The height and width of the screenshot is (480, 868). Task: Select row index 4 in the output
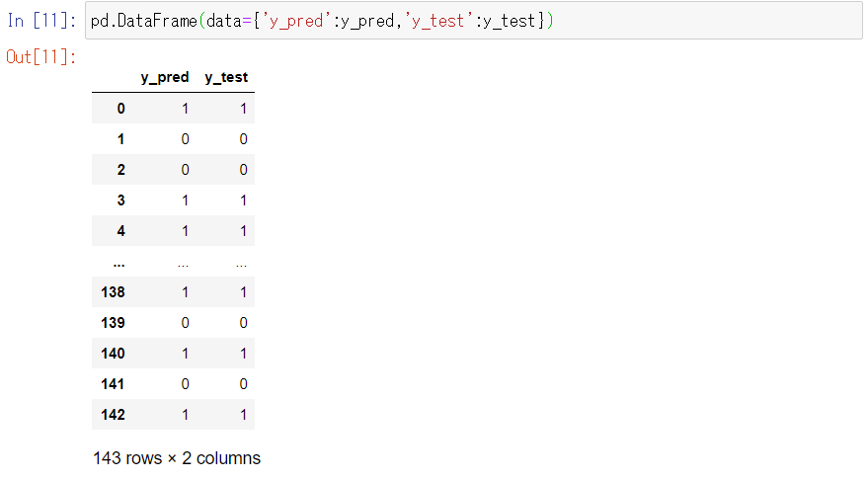tap(120, 231)
